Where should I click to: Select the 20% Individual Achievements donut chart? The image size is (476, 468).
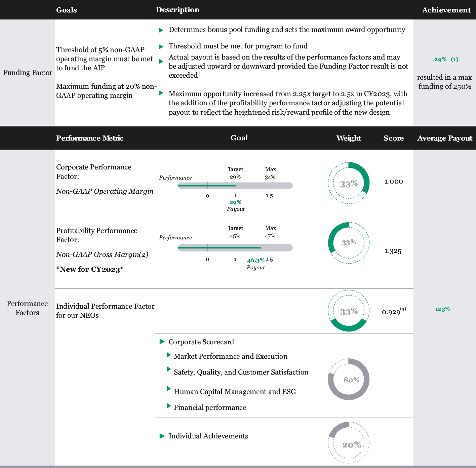349,442
